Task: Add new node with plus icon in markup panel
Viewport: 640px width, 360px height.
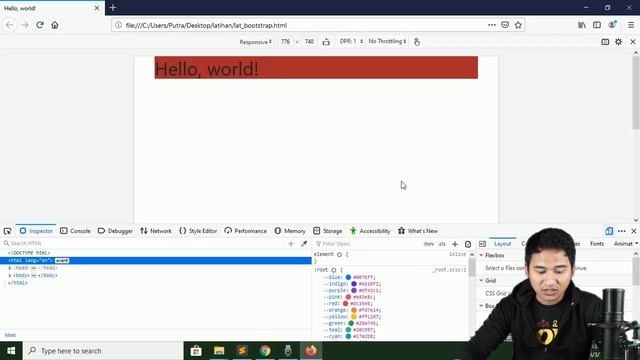Action: pyautogui.click(x=291, y=244)
